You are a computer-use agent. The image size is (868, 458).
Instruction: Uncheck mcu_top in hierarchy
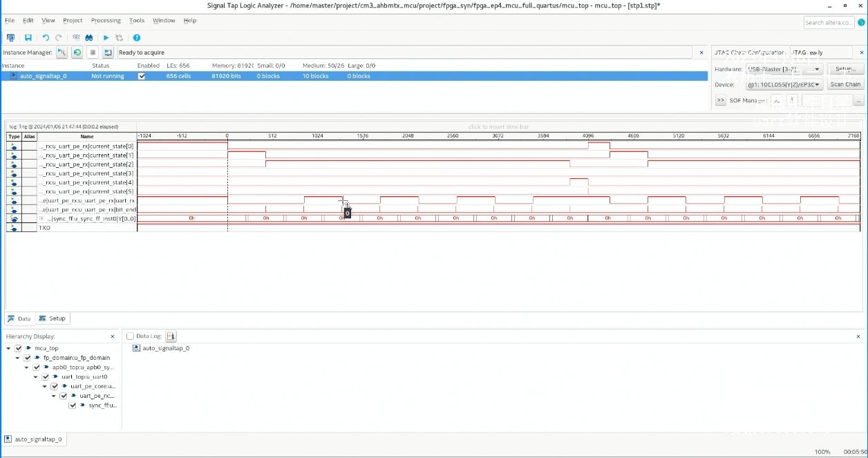(18, 348)
